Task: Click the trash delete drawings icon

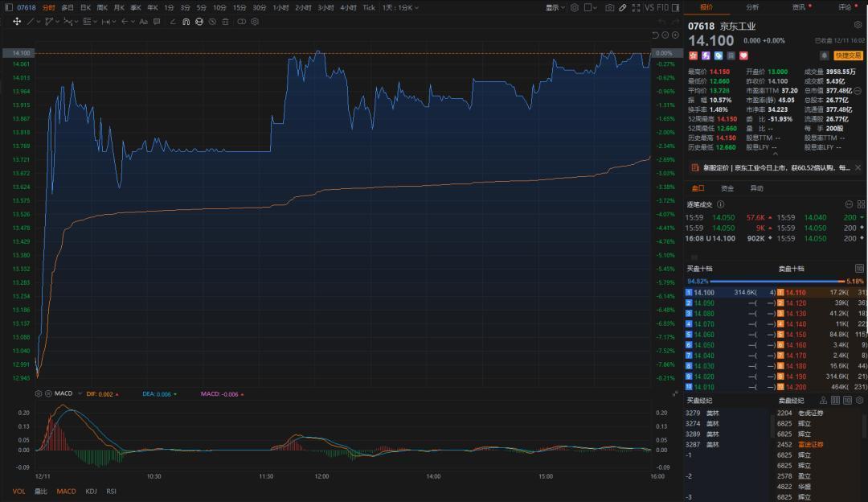Action: pyautogui.click(x=226, y=22)
